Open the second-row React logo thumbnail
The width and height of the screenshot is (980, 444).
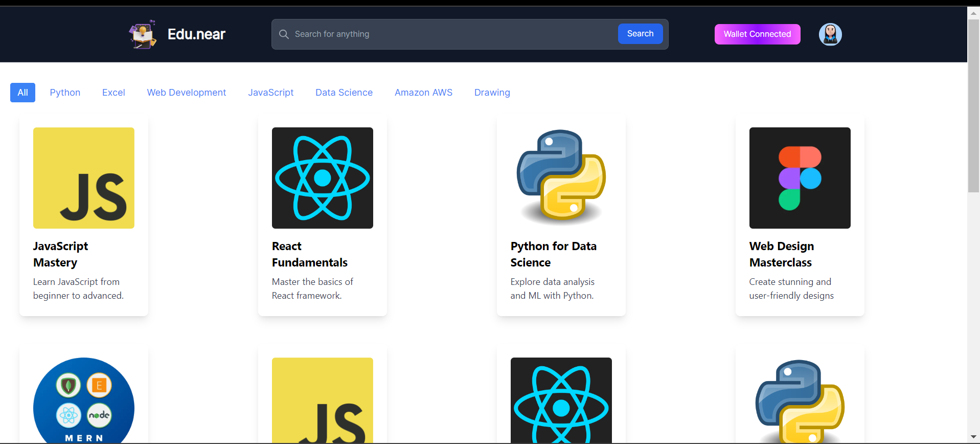coord(561,400)
